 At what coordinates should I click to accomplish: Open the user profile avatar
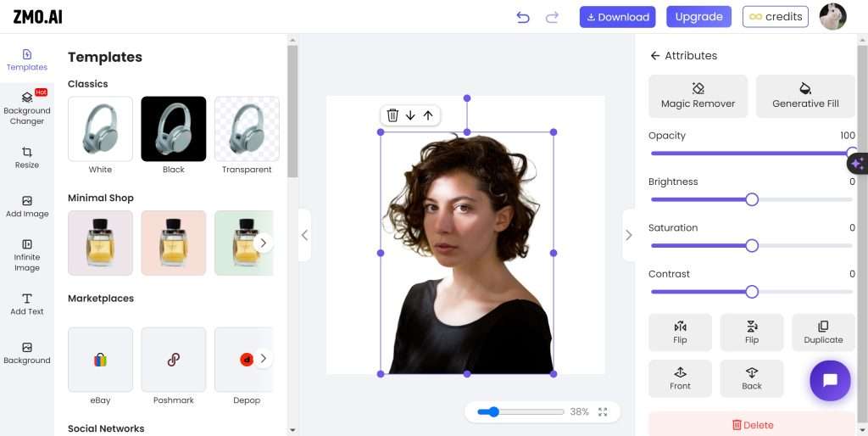pyautogui.click(x=832, y=17)
